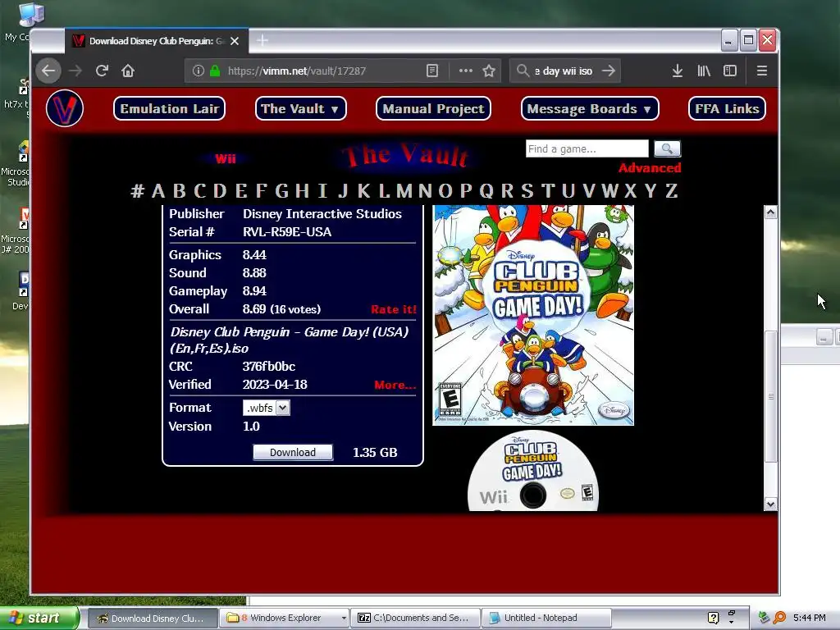
Task: Show site information icon in address bar
Action: 199,71
